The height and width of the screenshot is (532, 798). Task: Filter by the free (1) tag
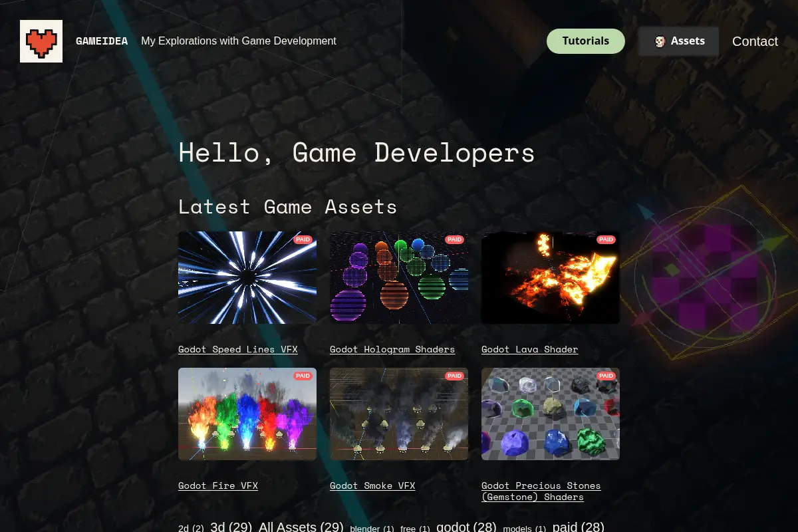415,528
